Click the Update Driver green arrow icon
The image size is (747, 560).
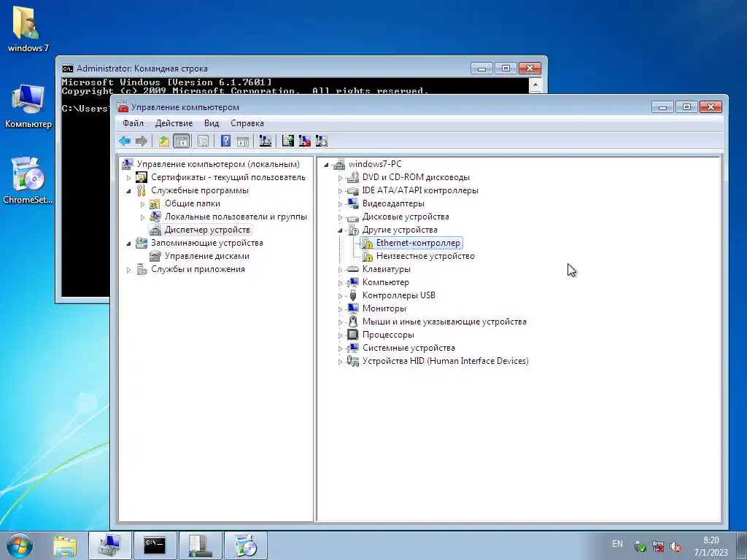287,141
